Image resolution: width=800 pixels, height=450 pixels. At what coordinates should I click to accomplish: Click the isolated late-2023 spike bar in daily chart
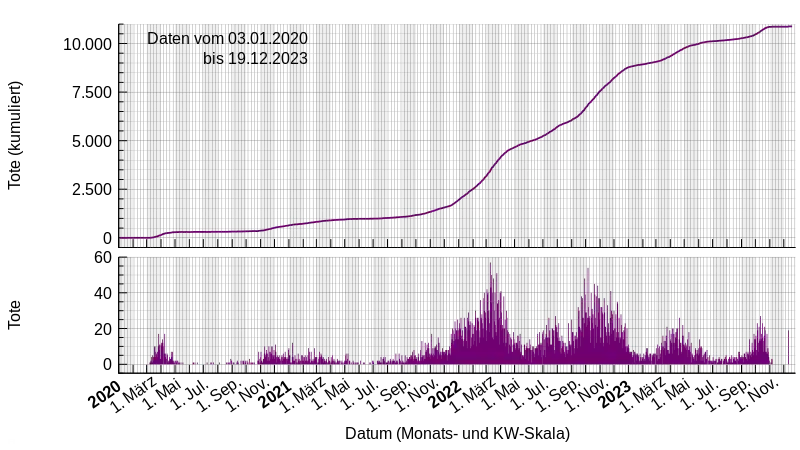[x=788, y=347]
